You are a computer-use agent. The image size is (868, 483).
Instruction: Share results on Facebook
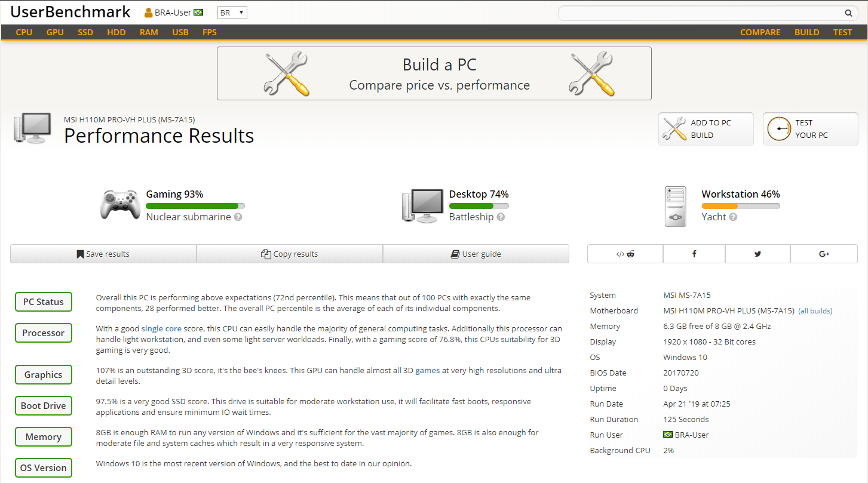pos(694,254)
